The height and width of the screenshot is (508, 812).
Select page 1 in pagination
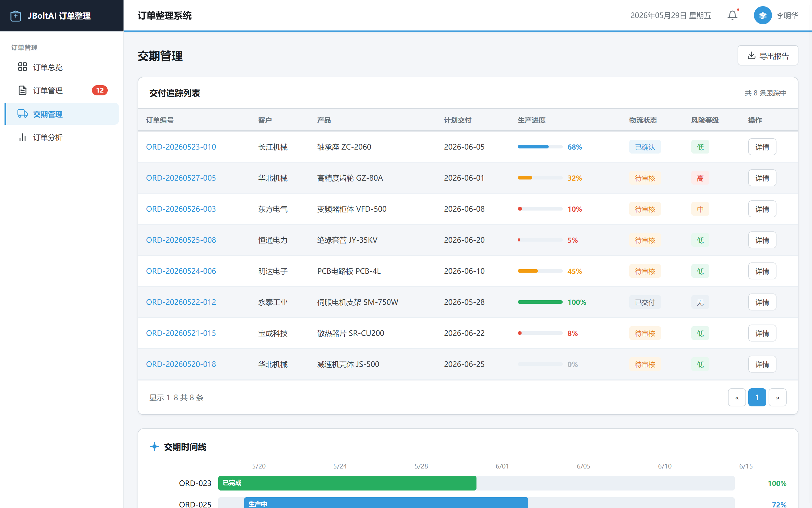coord(757,397)
